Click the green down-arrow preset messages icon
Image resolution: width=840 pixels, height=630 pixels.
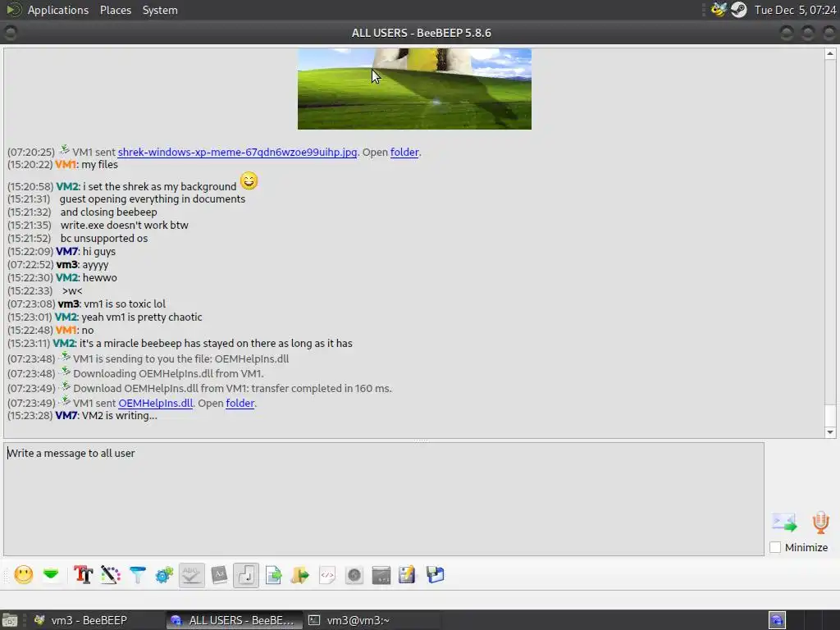[51, 575]
